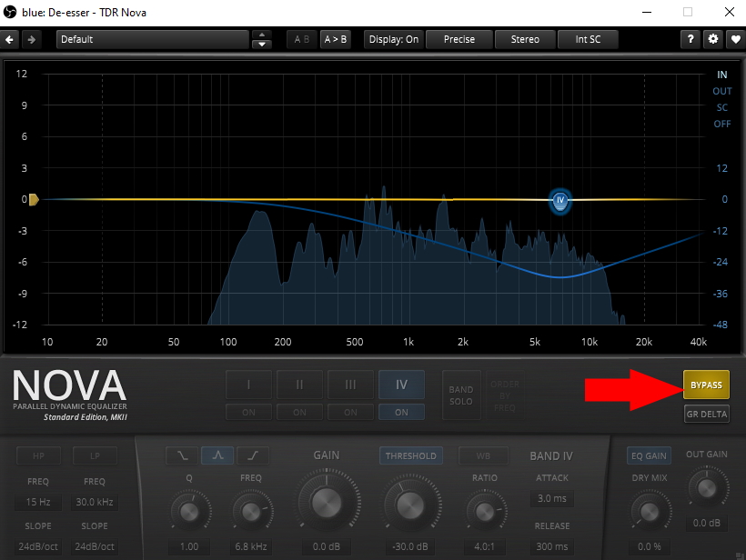Enable the THRESHOLD dynamics toggle

[410, 455]
